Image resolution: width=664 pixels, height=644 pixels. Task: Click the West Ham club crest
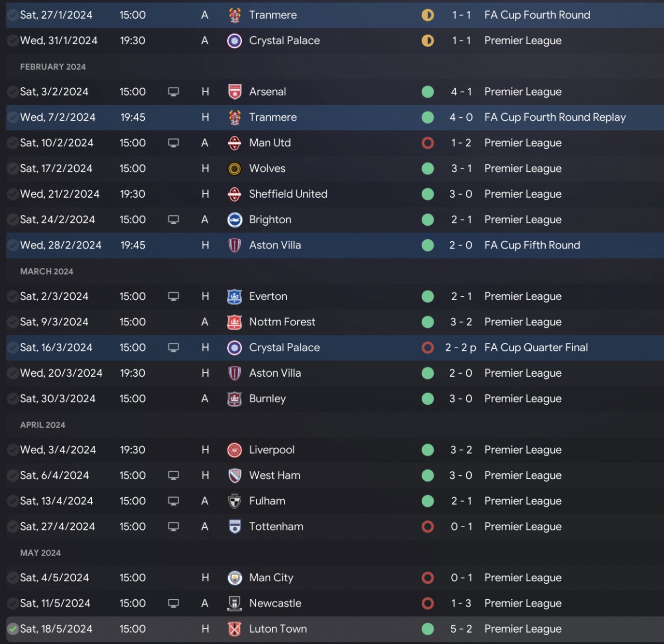coord(234,475)
